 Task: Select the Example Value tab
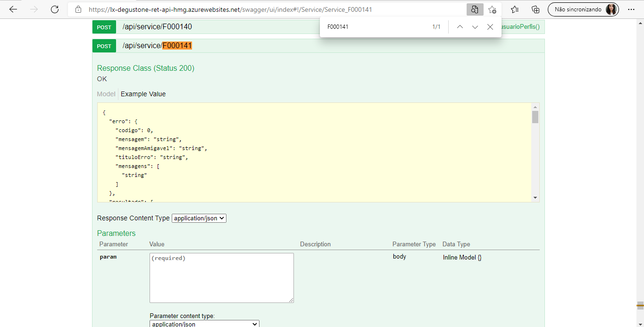[x=143, y=94]
